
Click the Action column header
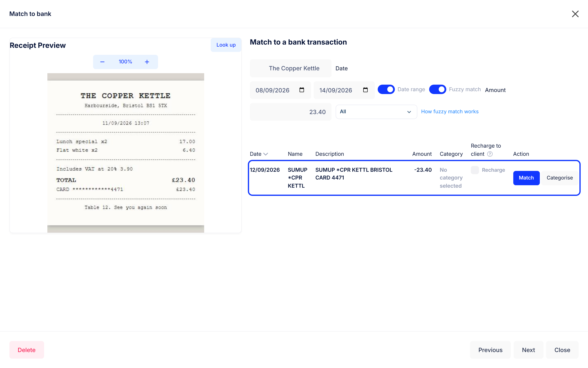coord(521,154)
